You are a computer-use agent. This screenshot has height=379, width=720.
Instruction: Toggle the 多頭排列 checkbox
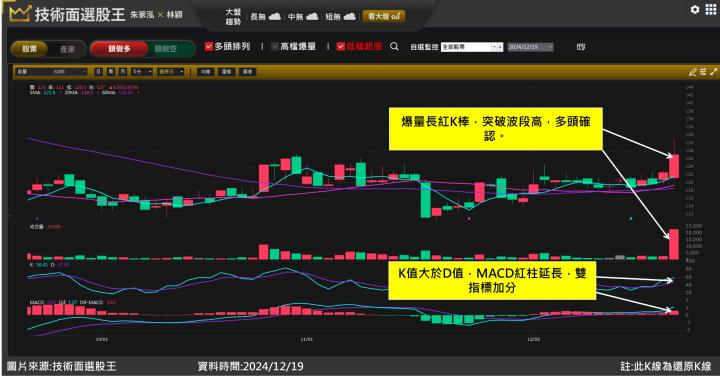[x=208, y=46]
